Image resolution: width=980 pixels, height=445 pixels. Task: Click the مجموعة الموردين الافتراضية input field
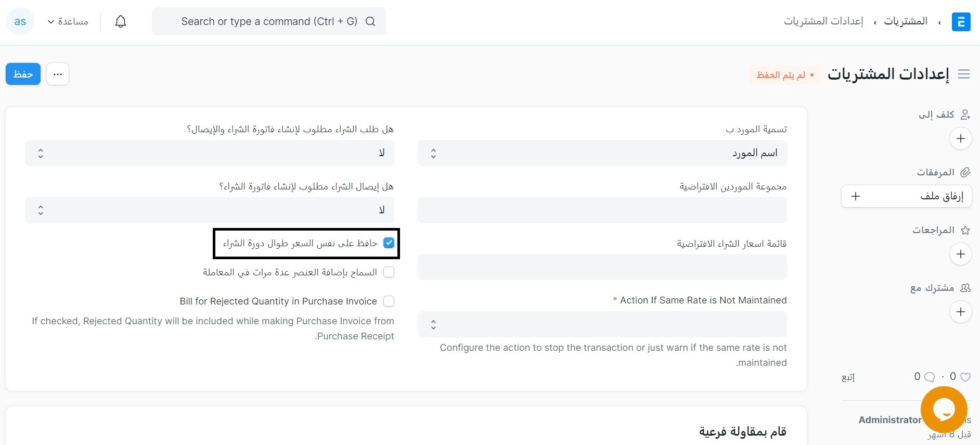(602, 210)
